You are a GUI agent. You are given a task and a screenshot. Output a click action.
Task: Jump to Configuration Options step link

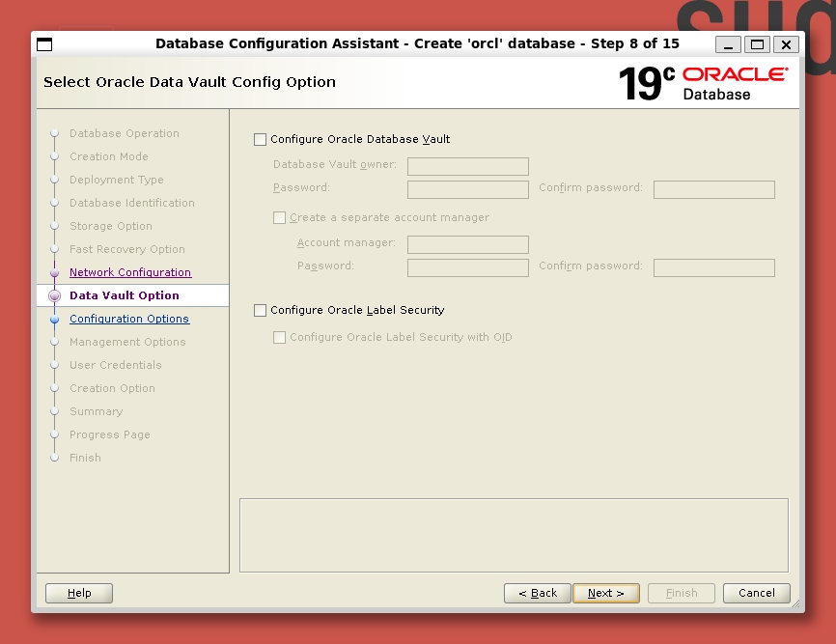click(129, 320)
